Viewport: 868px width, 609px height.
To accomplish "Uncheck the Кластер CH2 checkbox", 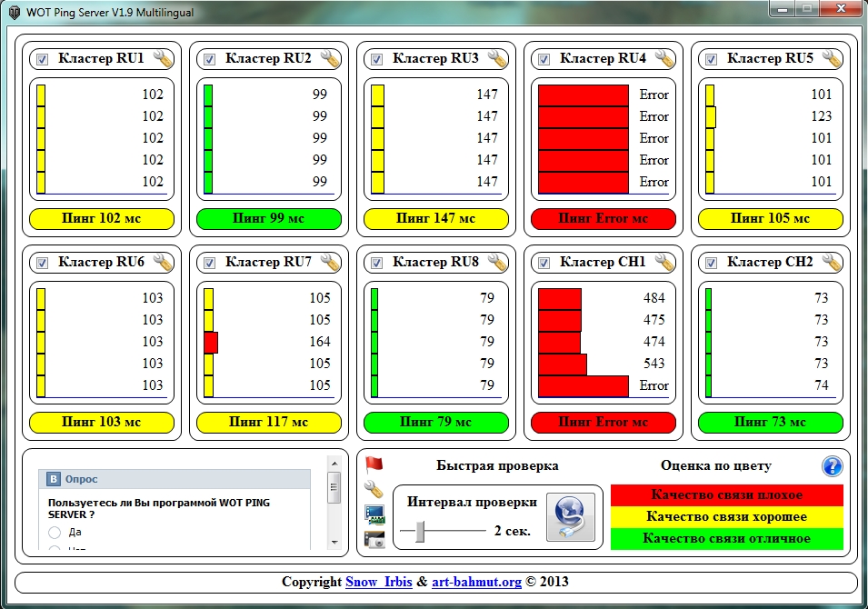I will [711, 264].
